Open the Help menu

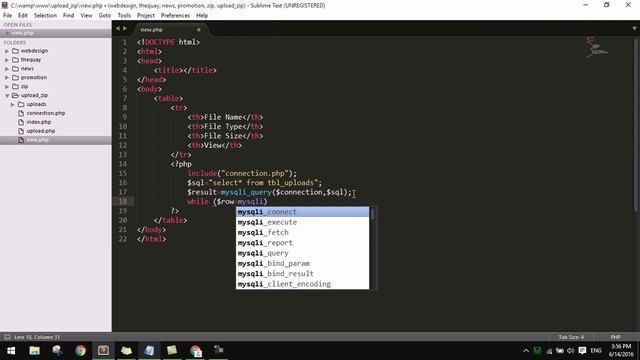pyautogui.click(x=202, y=16)
